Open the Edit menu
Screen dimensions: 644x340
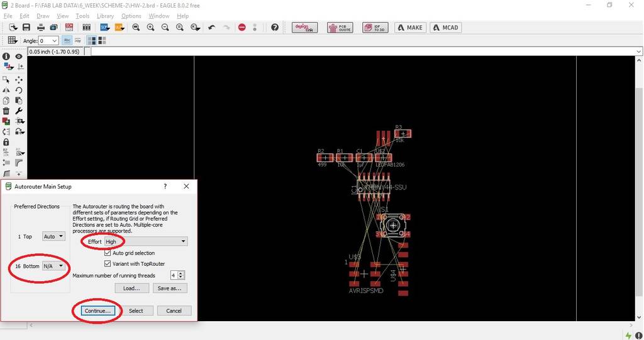tap(25, 16)
